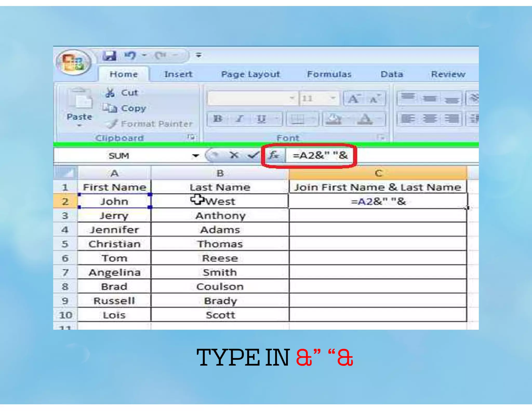Toggle Bold formatting
The height and width of the screenshot is (411, 532).
(218, 119)
